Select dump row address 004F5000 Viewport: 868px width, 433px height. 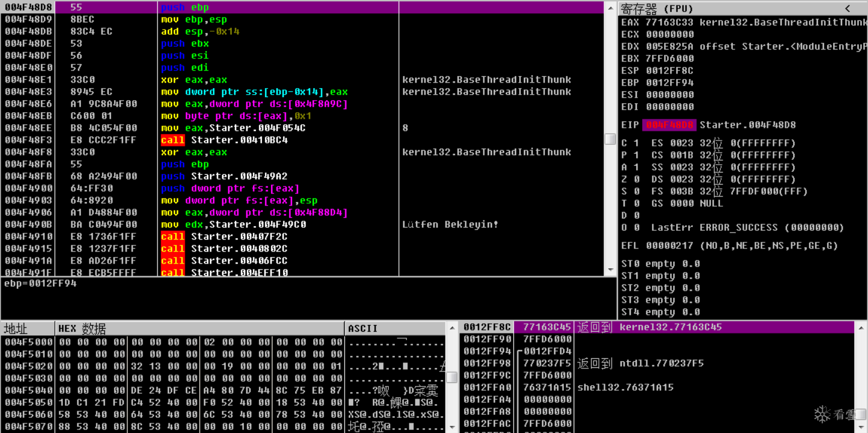(28, 342)
